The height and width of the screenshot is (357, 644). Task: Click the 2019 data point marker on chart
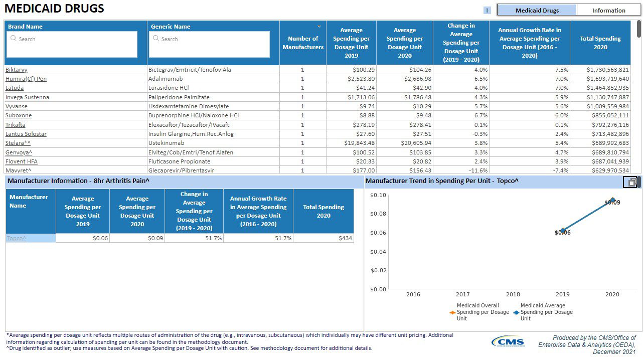tap(563, 231)
